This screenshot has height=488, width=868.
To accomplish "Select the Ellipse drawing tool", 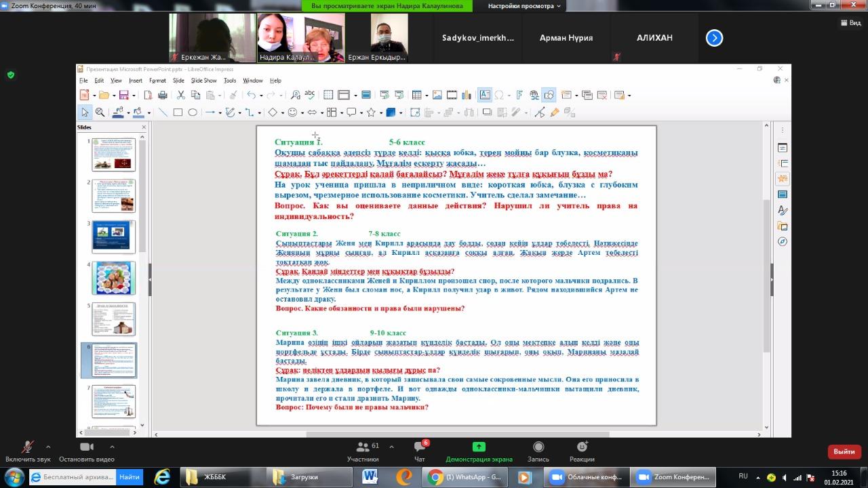I will pos(193,113).
